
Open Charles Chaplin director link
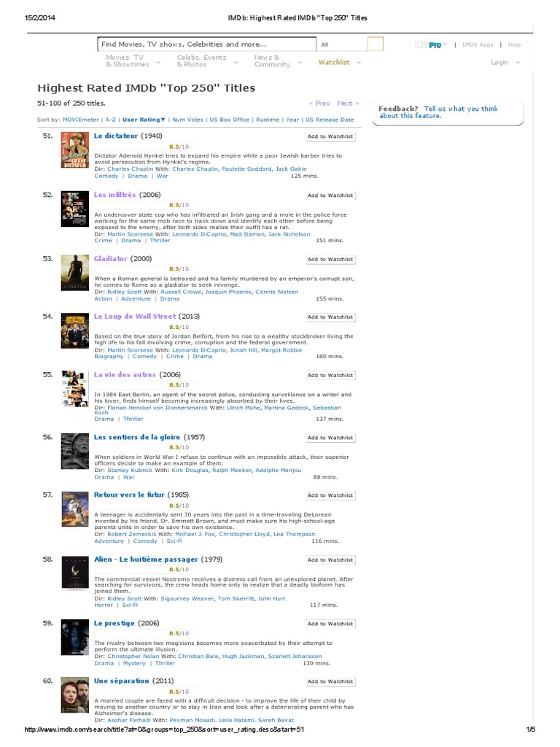pyautogui.click(x=130, y=169)
